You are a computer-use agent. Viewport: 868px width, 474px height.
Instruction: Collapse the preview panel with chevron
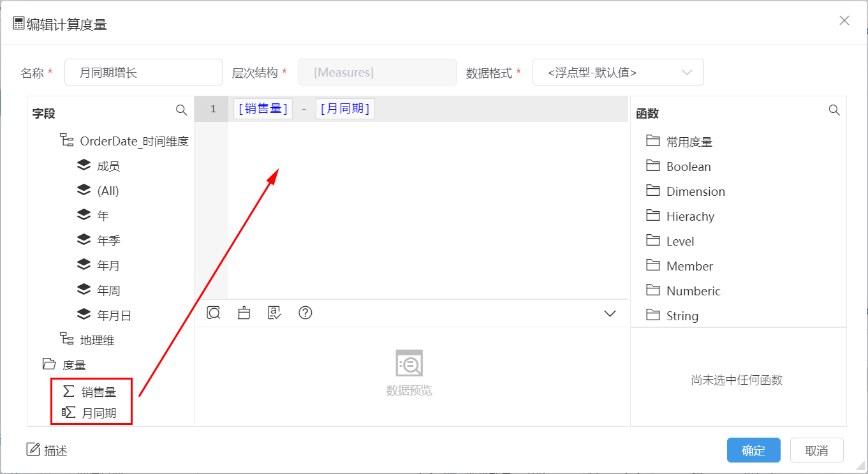click(610, 313)
